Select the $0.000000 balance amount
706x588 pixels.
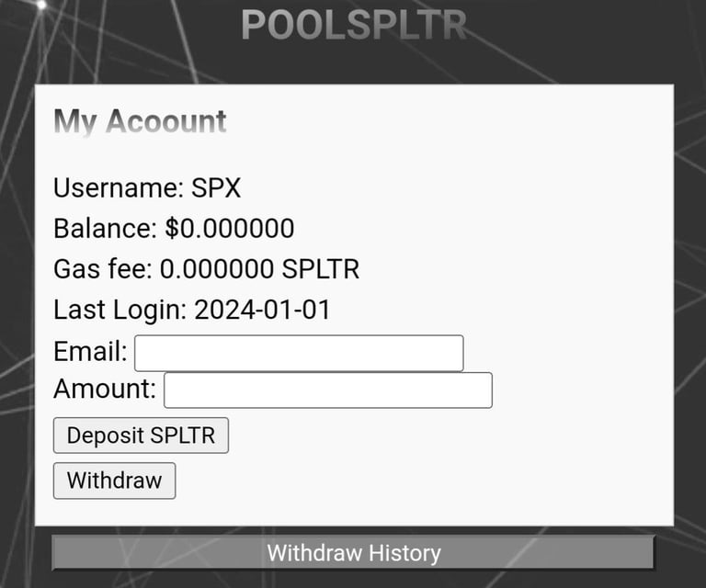coord(230,229)
